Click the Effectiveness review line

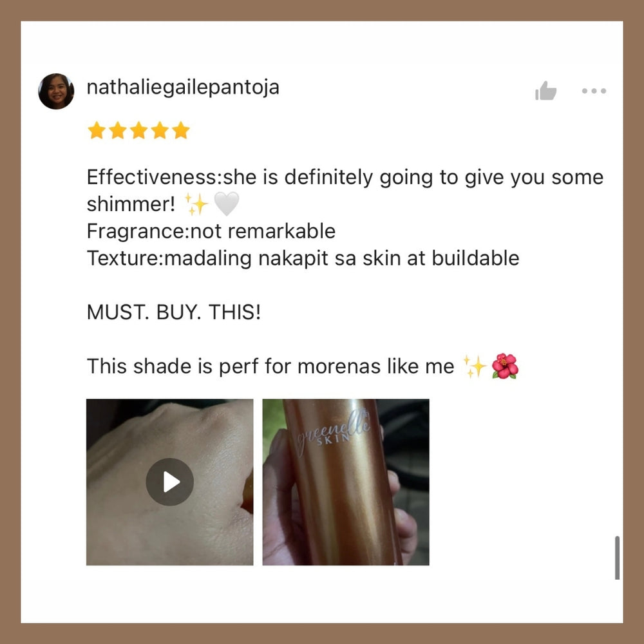click(345, 191)
